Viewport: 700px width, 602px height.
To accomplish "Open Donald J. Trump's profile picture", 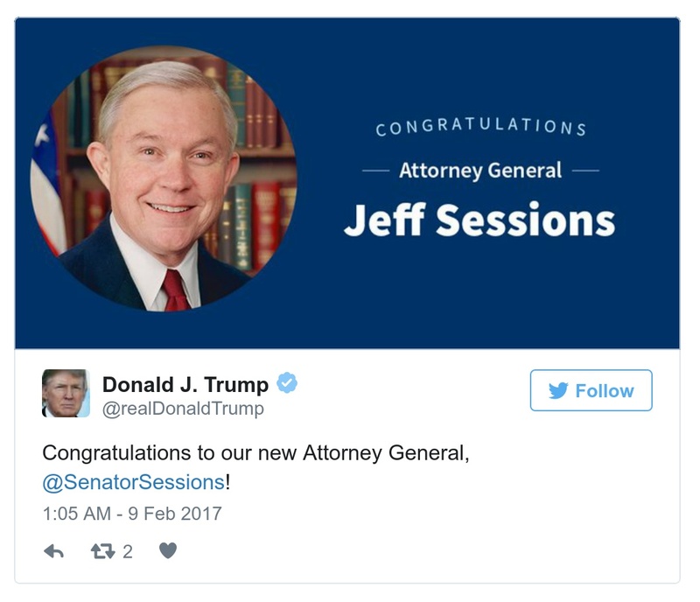I will [x=66, y=393].
